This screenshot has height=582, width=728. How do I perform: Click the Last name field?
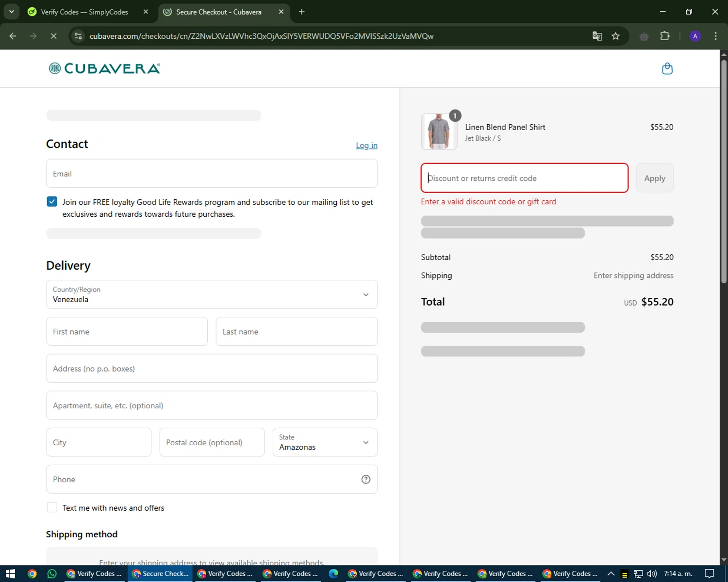click(x=297, y=332)
